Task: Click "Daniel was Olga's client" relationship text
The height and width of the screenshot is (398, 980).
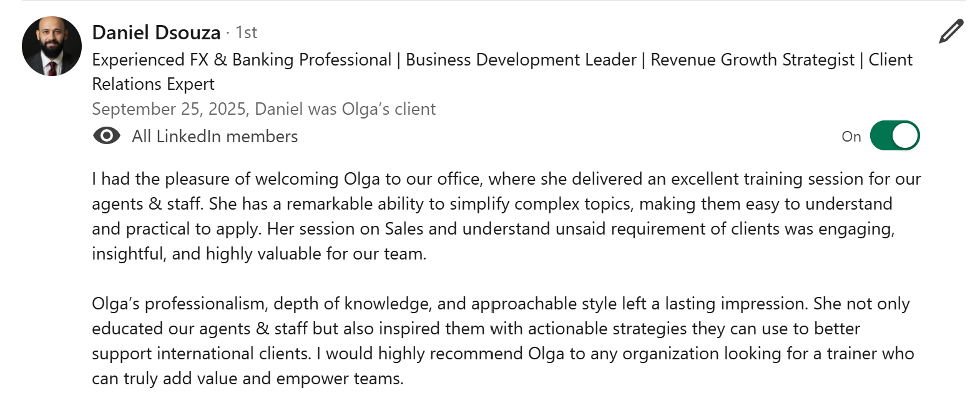Action: tap(345, 109)
